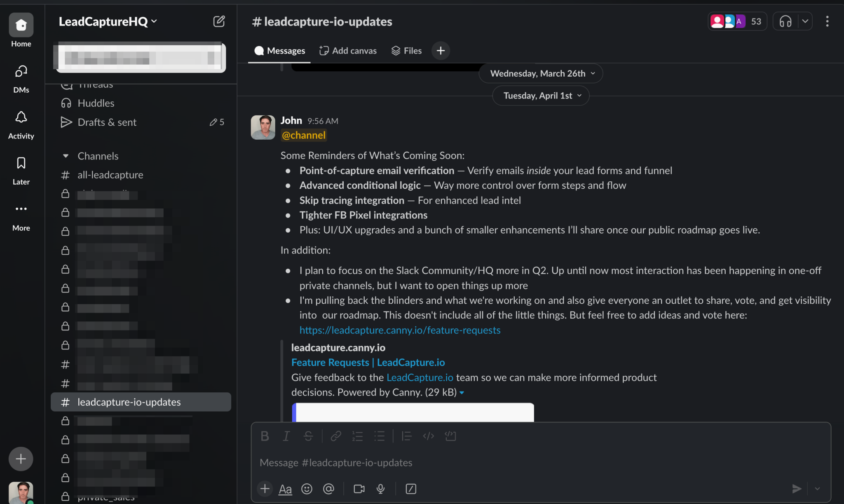Collapse the Channels section
This screenshot has width=844, height=504.
(x=66, y=156)
